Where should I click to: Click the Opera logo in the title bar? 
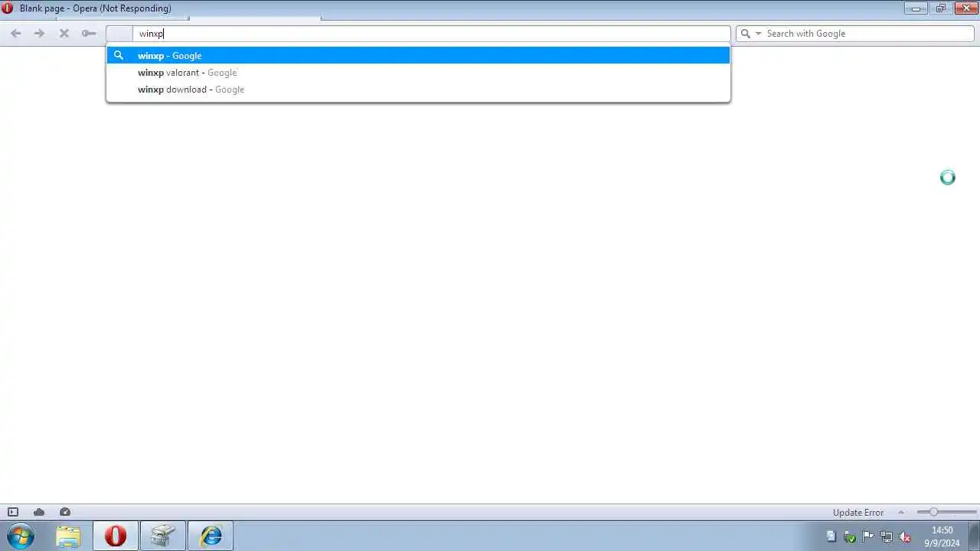pos(8,8)
